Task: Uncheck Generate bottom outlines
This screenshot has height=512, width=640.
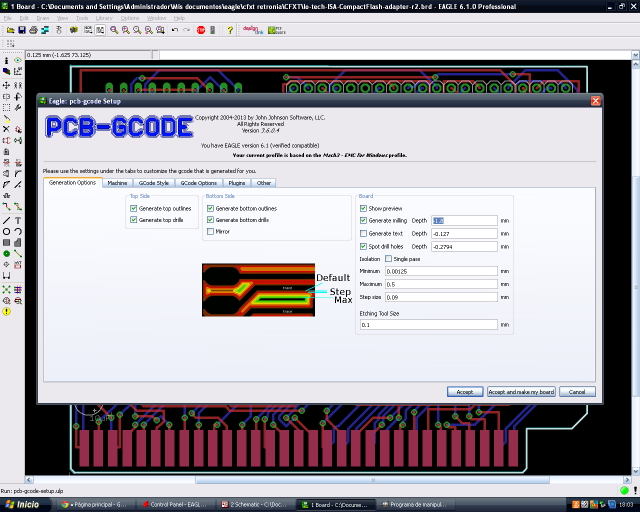Action: point(210,208)
